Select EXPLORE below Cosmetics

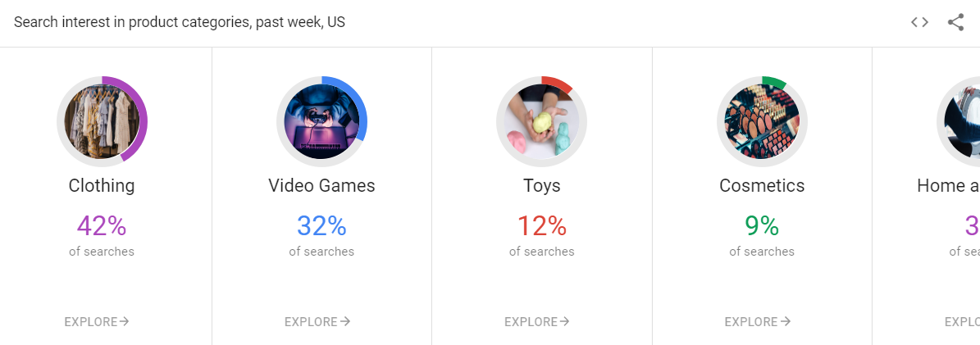point(758,322)
